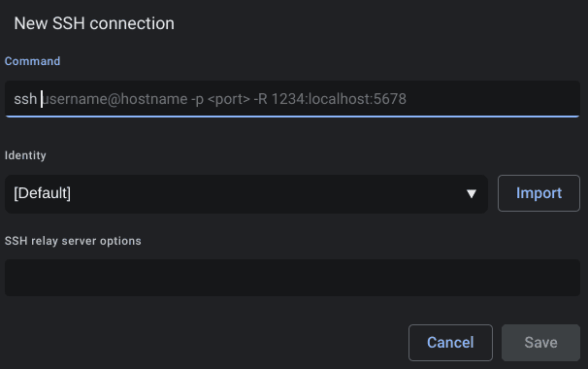Select the [Default] identity text
Viewport: 588px width, 369px height.
pyautogui.click(x=42, y=193)
